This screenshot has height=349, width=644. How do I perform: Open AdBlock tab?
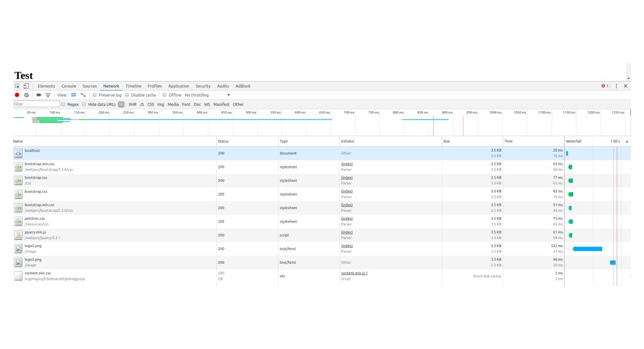pyautogui.click(x=243, y=86)
